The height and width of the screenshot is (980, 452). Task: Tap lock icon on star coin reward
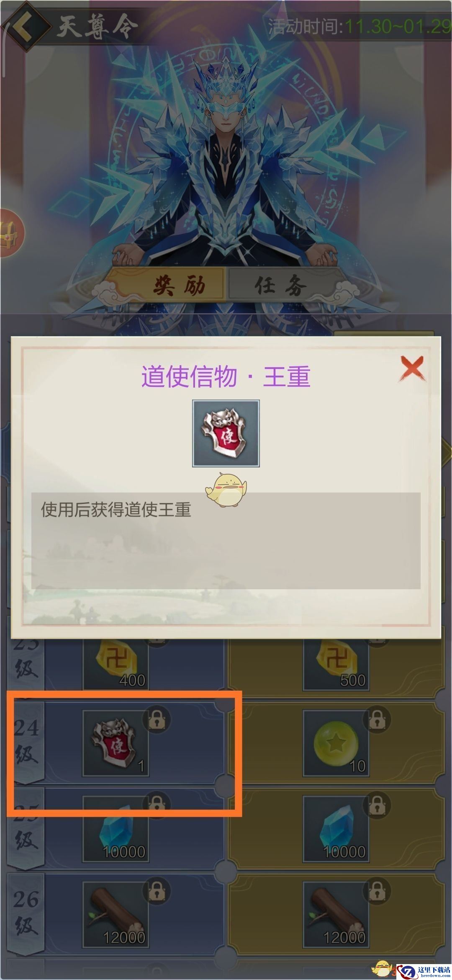(377, 720)
